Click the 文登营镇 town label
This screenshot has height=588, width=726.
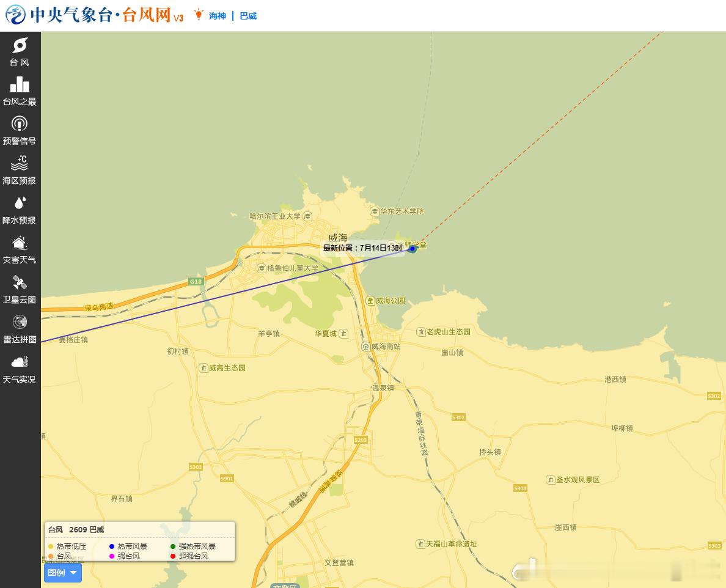(339, 562)
